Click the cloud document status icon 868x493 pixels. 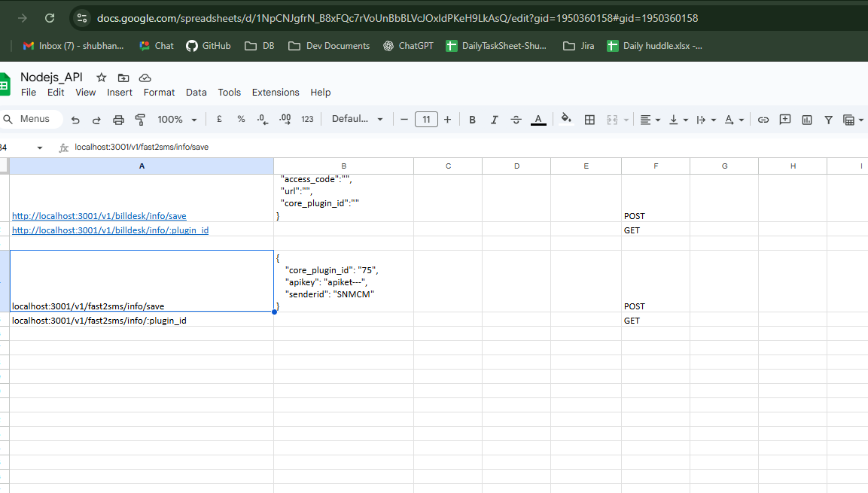point(145,78)
